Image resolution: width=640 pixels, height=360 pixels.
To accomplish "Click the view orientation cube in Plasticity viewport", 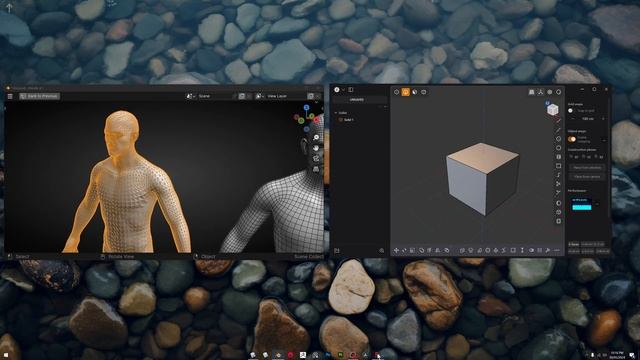I will tap(553, 109).
